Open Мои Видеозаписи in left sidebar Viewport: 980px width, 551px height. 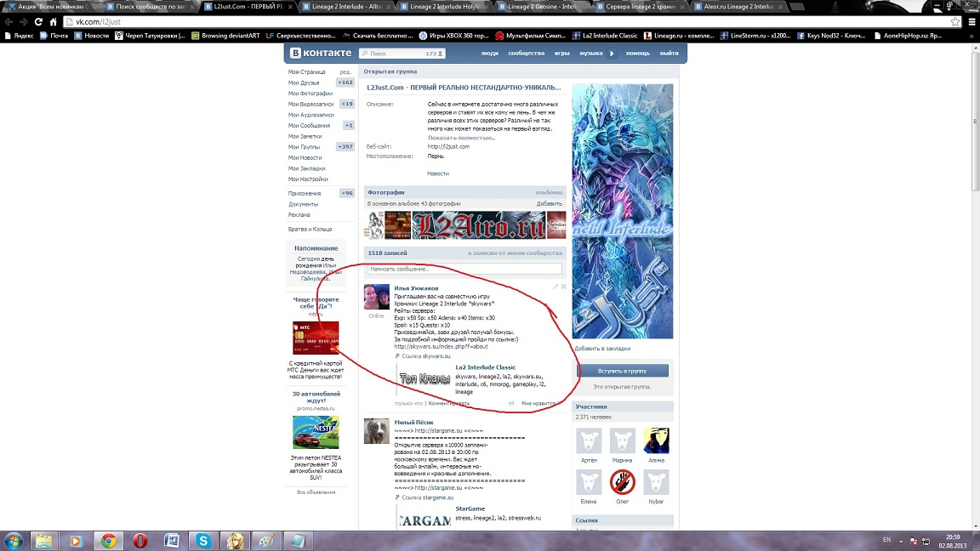pyautogui.click(x=311, y=105)
